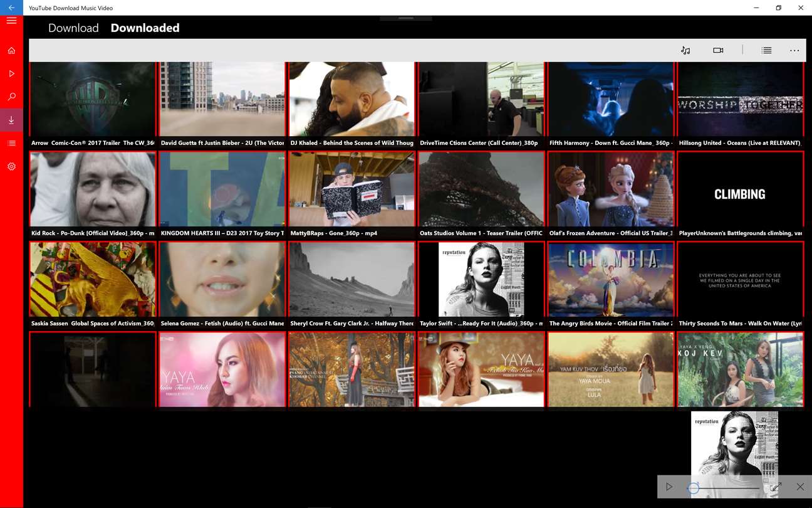Open Oats Studios Volume 1 Teaser Trailer
Image resolution: width=812 pixels, height=508 pixels.
(481, 195)
